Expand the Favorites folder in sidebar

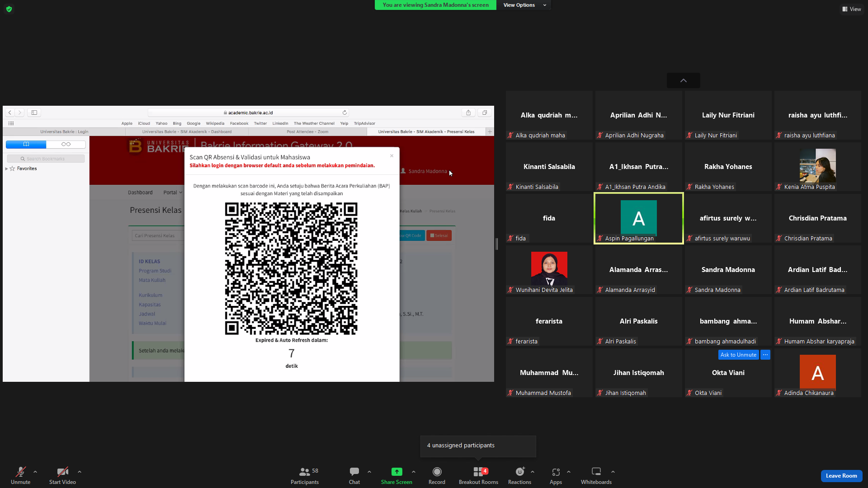(x=6, y=169)
